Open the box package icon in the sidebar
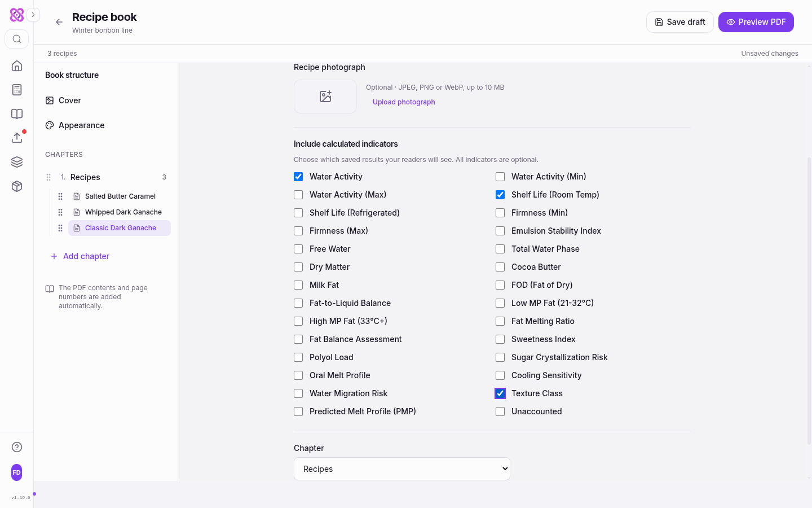 click(17, 186)
